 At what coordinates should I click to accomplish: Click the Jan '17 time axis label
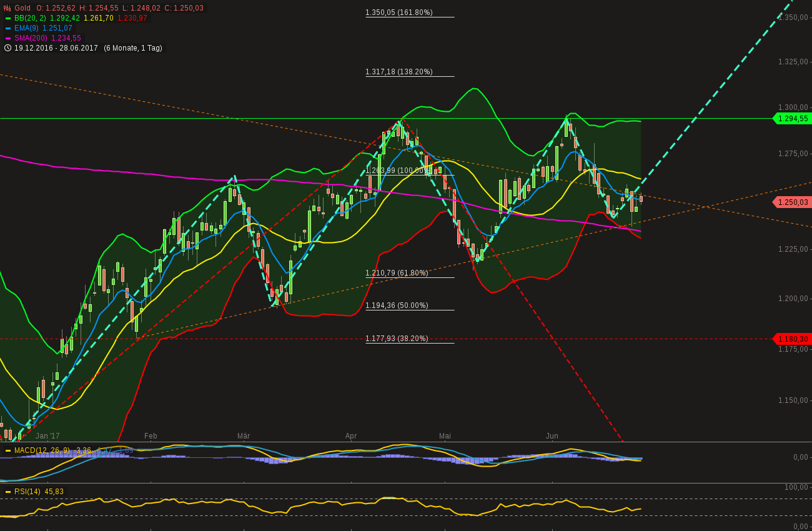coord(47,435)
